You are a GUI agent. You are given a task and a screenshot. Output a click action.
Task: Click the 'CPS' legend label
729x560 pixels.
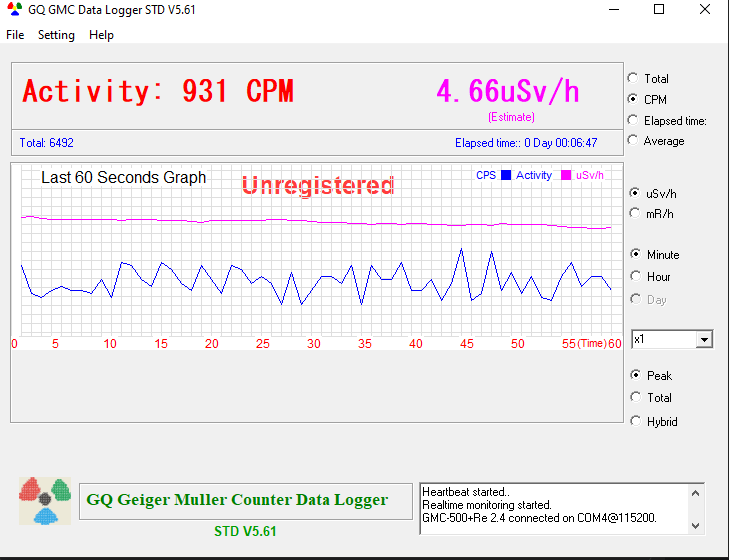coord(486,175)
